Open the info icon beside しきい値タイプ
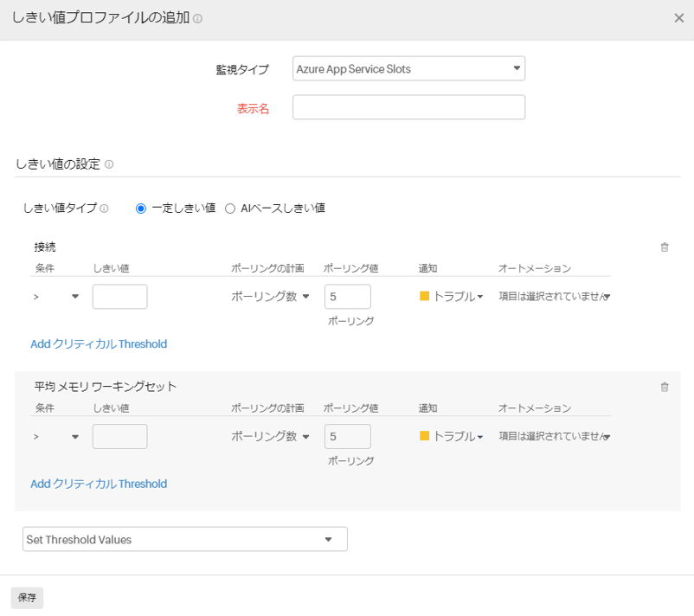This screenshot has width=694, height=616. 103,208
